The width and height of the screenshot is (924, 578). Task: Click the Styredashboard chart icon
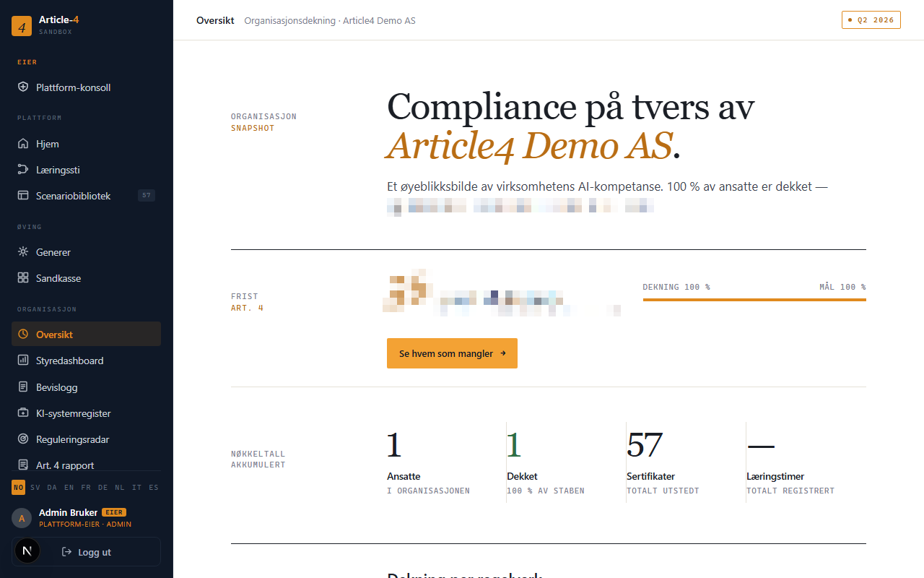[23, 361]
